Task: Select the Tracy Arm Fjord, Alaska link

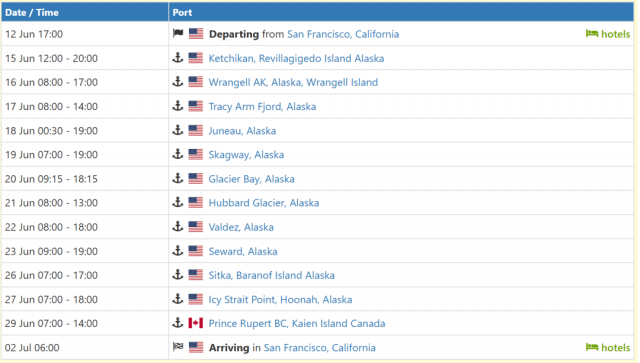Action: pyautogui.click(x=262, y=107)
